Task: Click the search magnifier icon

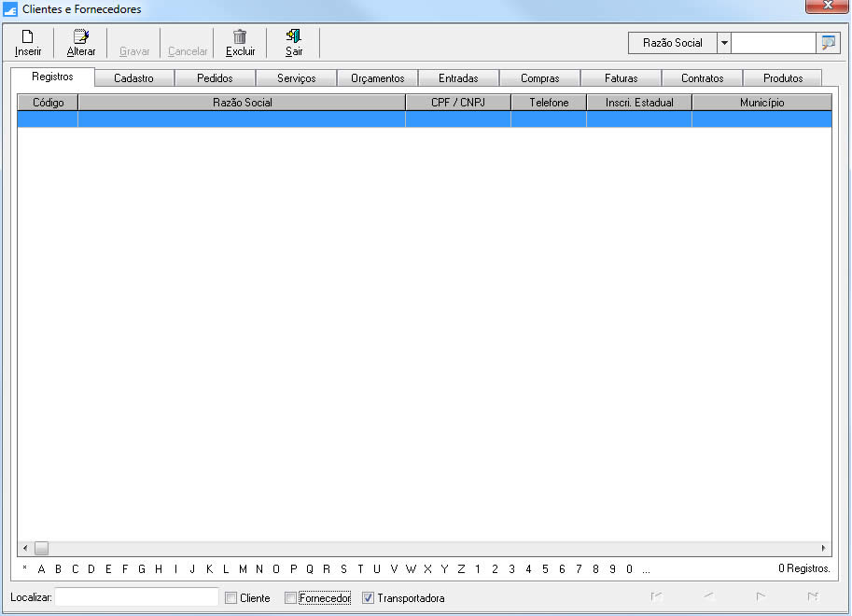Action: [x=828, y=42]
